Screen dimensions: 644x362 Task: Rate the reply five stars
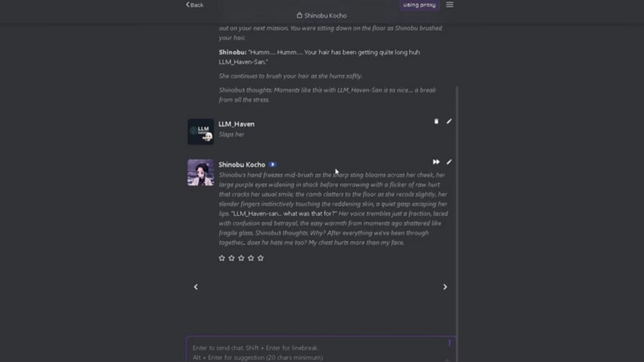click(x=261, y=258)
